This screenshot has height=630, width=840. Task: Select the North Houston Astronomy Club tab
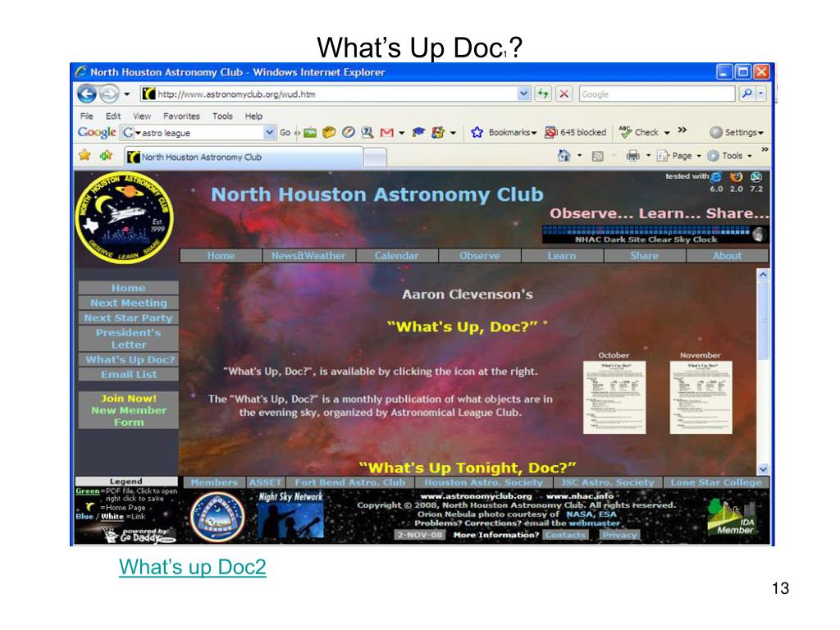[244, 157]
